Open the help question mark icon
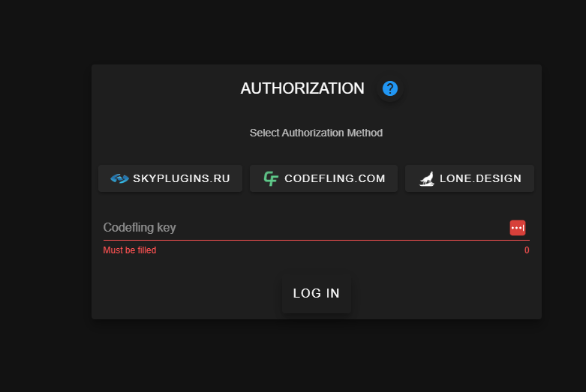Viewport: 586px width, 392px height. 390,88
